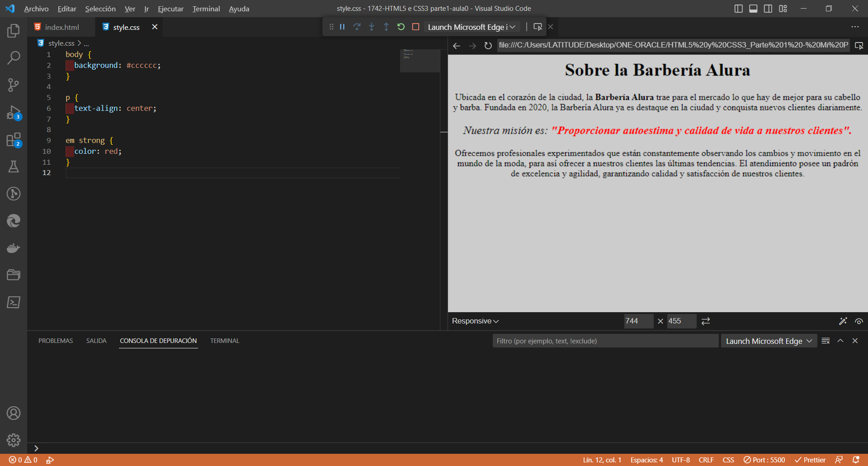Click the Step Into debug icon
This screenshot has width=868, height=466.
[x=372, y=27]
